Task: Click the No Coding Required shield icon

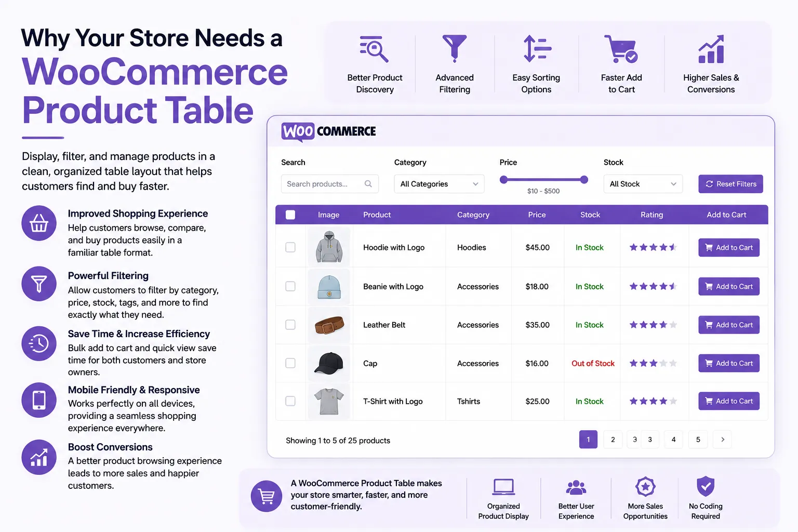Action: (706, 487)
